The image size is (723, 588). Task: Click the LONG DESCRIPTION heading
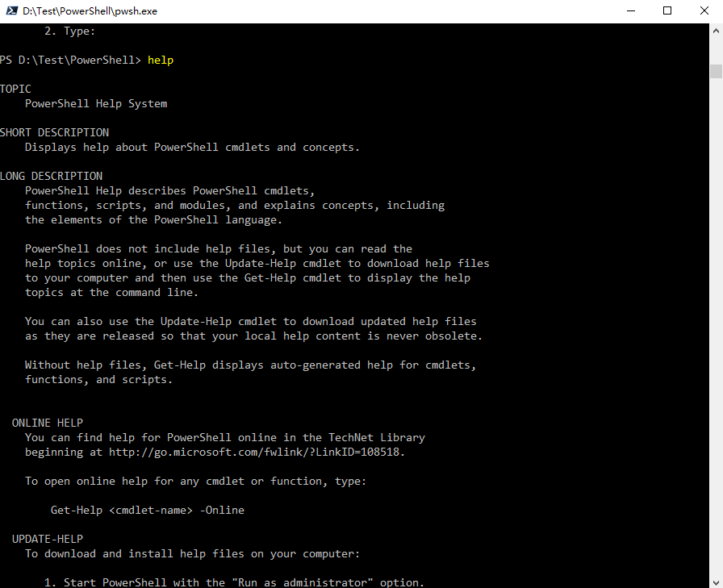(x=51, y=175)
